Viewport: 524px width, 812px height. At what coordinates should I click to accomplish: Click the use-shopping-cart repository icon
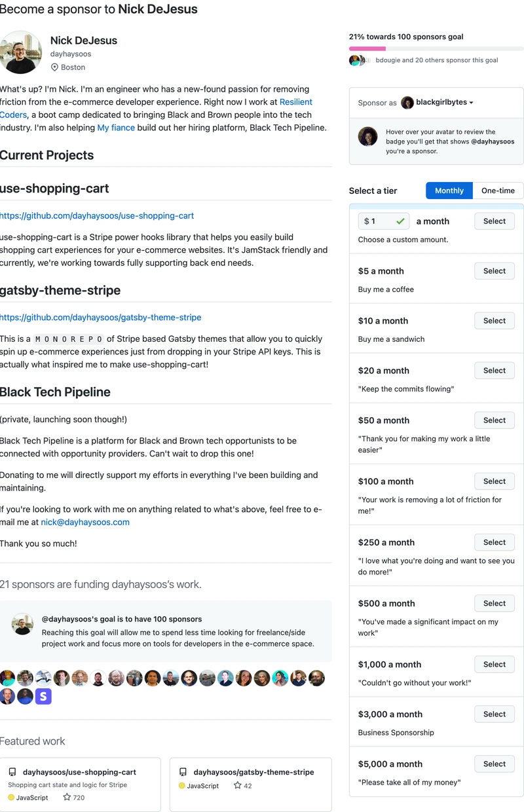pos(12,772)
